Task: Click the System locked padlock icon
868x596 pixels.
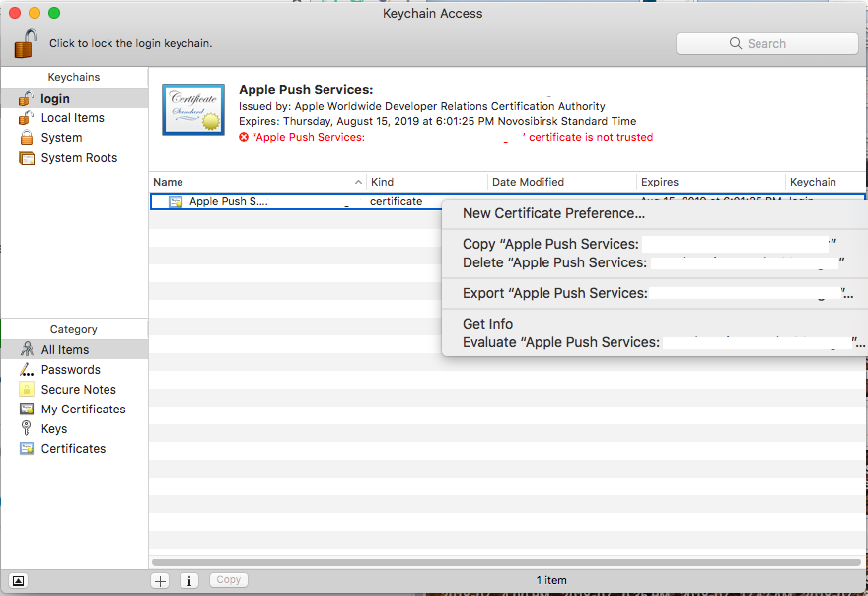Action: [26, 138]
